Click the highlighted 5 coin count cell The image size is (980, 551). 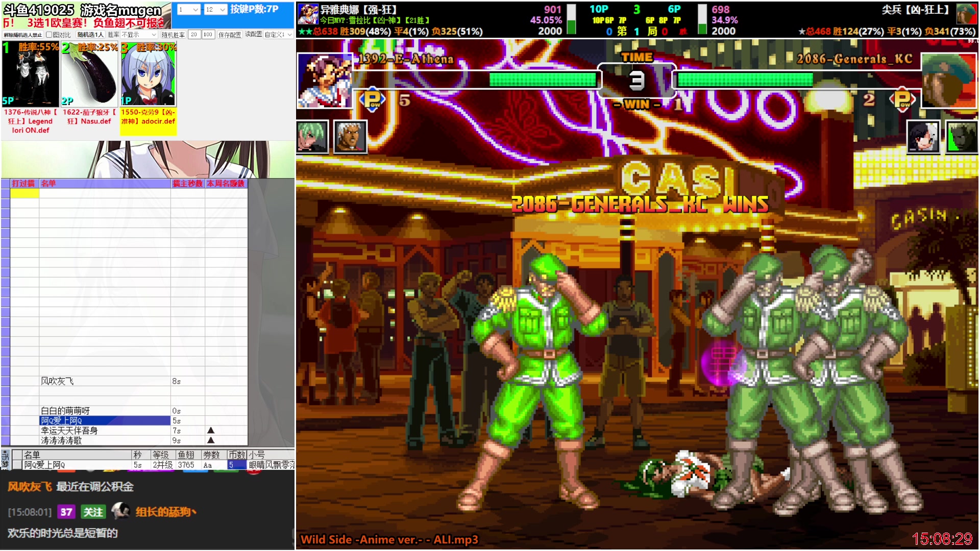[237, 465]
